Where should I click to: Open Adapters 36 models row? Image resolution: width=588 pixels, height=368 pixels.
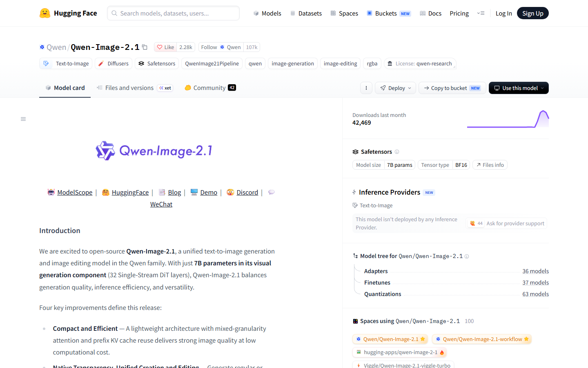[x=457, y=271]
